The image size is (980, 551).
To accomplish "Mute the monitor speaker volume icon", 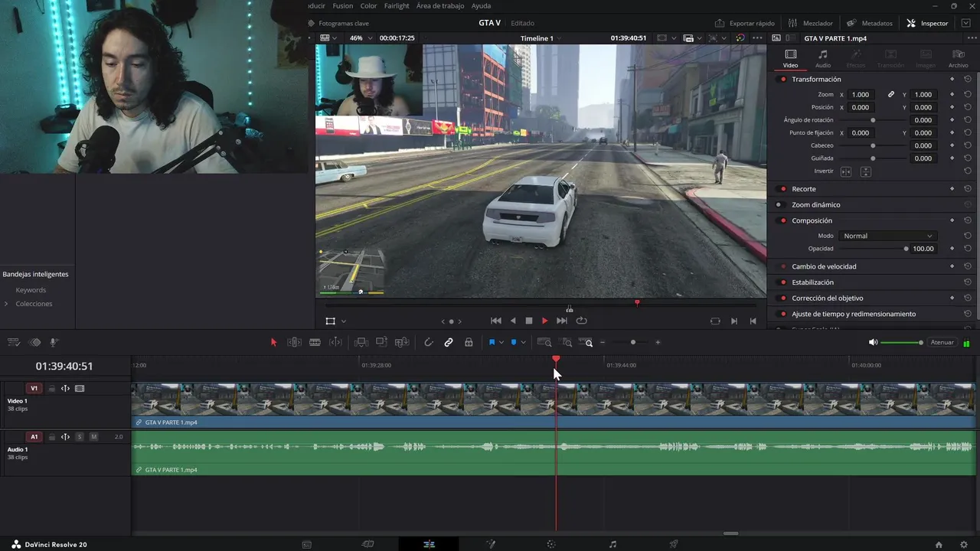I will (873, 342).
